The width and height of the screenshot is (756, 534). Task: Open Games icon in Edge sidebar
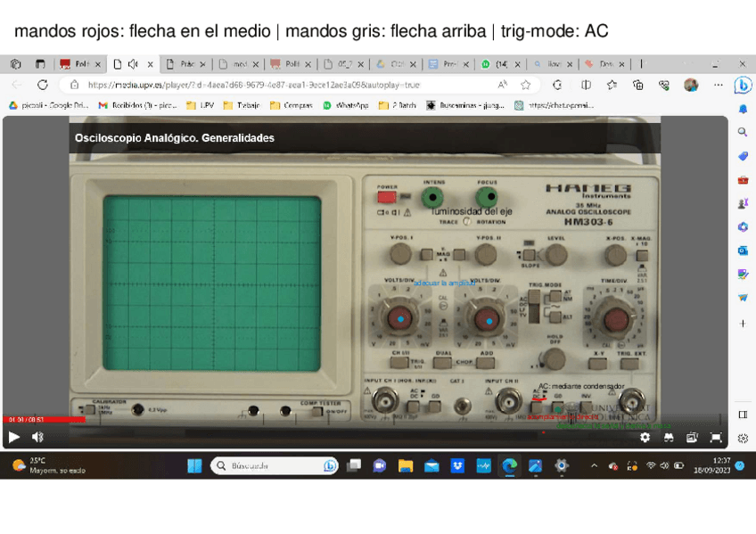pyautogui.click(x=743, y=203)
